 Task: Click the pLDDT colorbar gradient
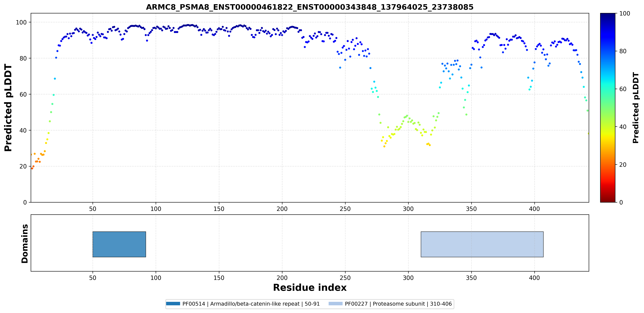[x=608, y=108]
